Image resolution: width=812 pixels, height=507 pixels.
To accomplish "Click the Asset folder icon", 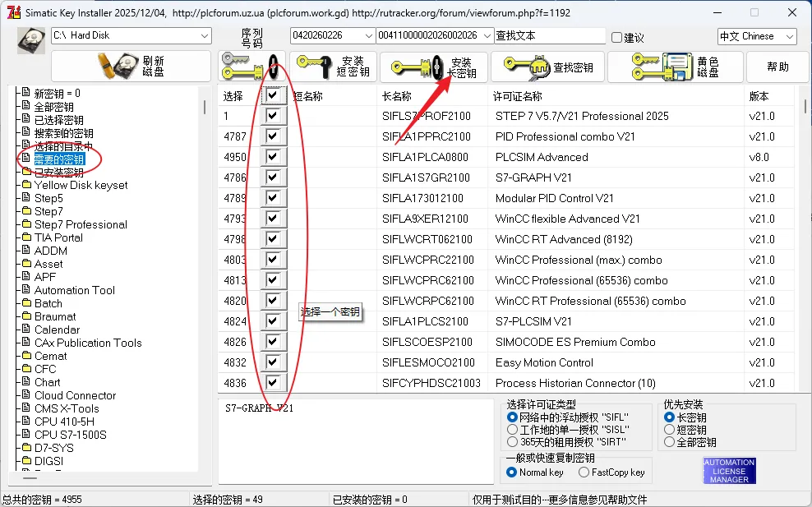I will [26, 263].
